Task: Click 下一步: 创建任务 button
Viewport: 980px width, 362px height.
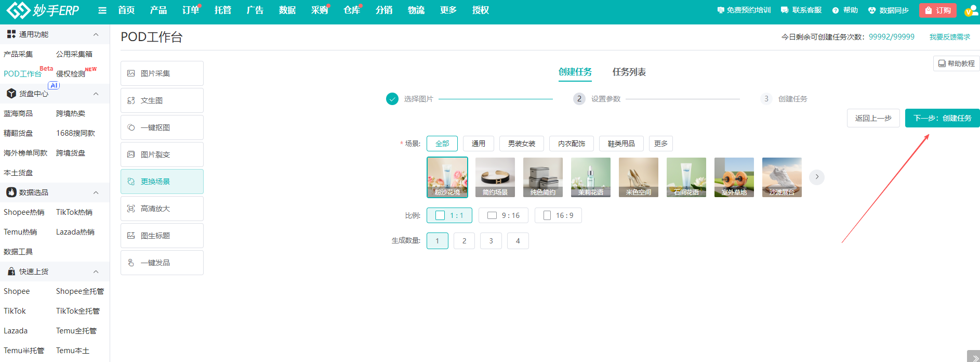Action: (x=942, y=118)
